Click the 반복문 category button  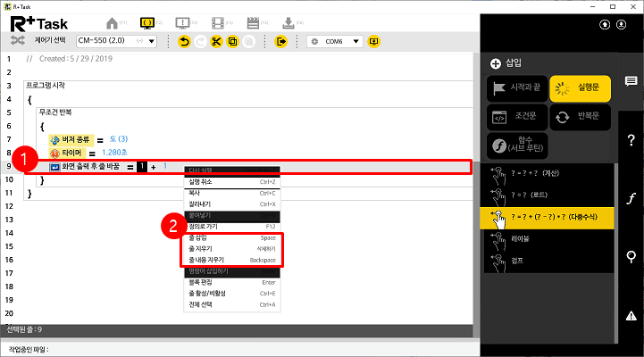coord(581,117)
